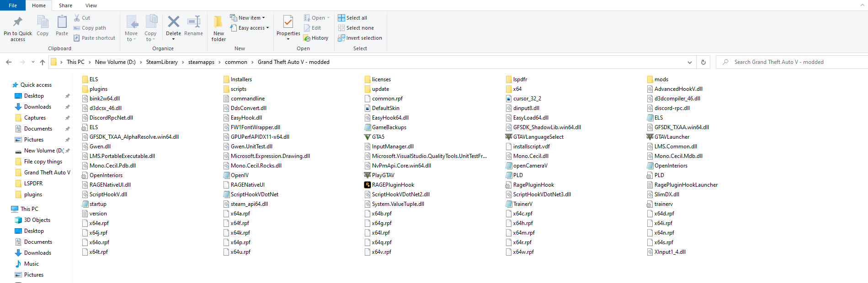Select the GameBackups item
This screenshot has height=283, width=868.
point(385,127)
